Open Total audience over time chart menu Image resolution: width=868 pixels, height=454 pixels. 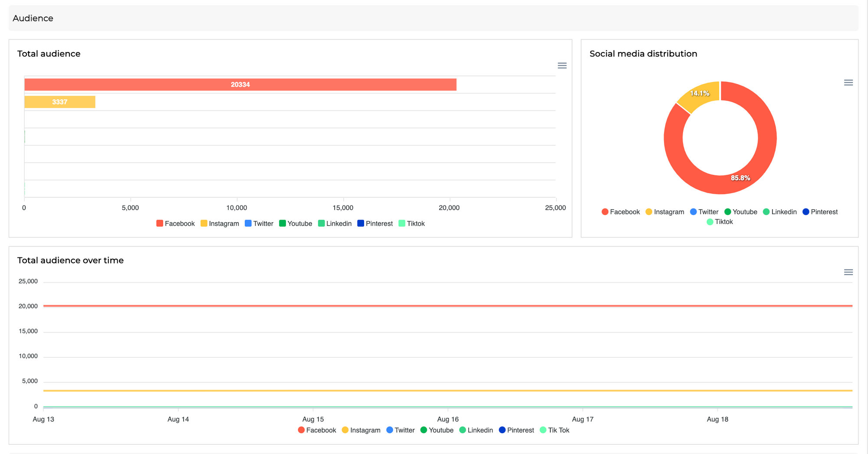point(848,272)
